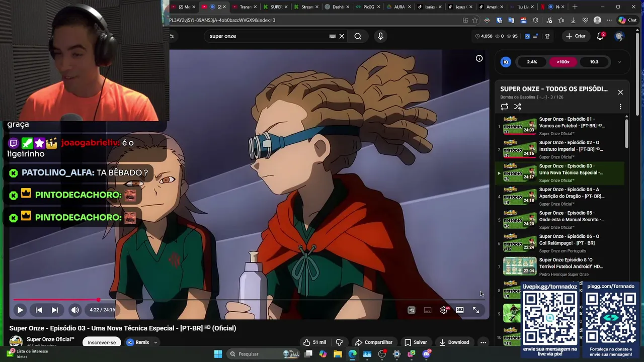Click the 19.3 stat pill
This screenshot has width=644, height=362.
594,62
